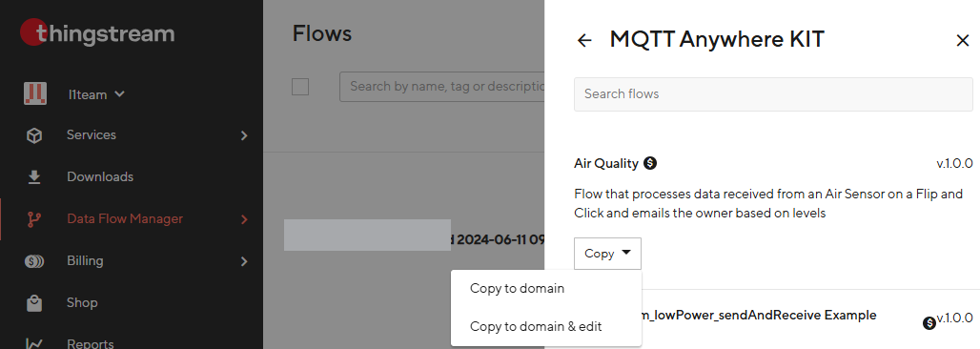The width and height of the screenshot is (980, 349).
Task: Click the Data Flow Manager branch icon
Action: (x=34, y=219)
